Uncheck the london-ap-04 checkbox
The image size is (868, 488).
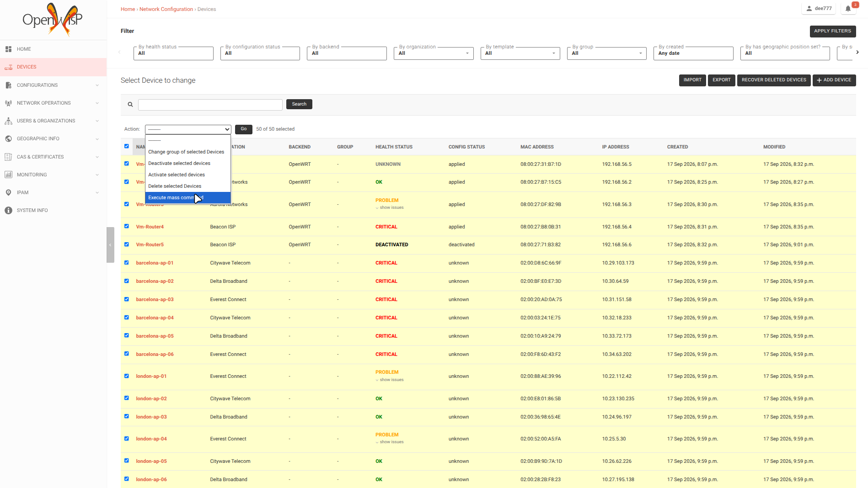[127, 439]
